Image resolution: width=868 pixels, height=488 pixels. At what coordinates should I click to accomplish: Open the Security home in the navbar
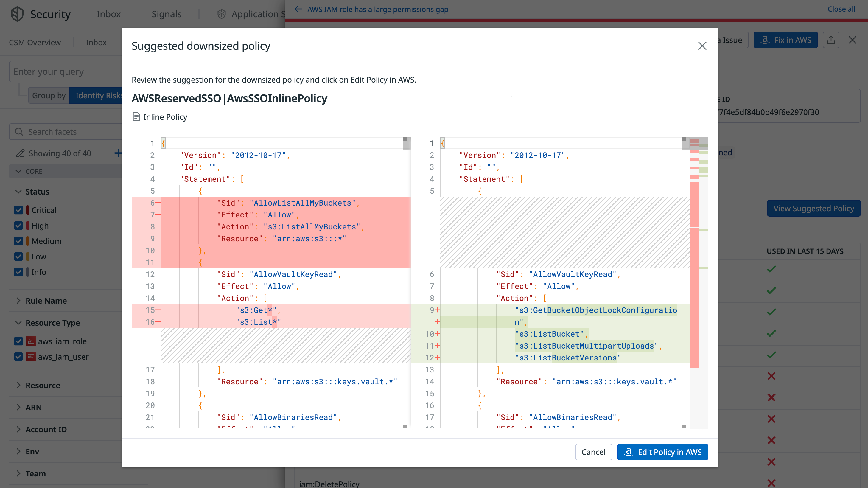coord(50,14)
